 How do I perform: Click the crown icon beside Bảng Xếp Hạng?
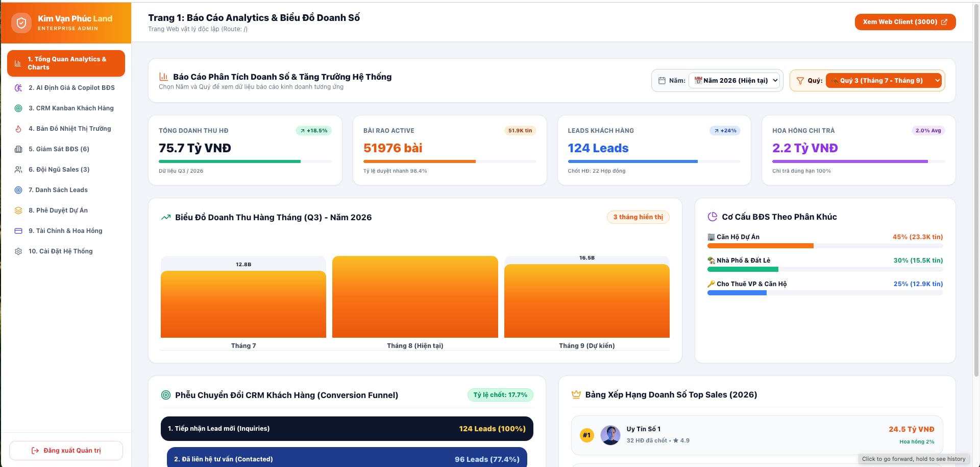pos(576,394)
